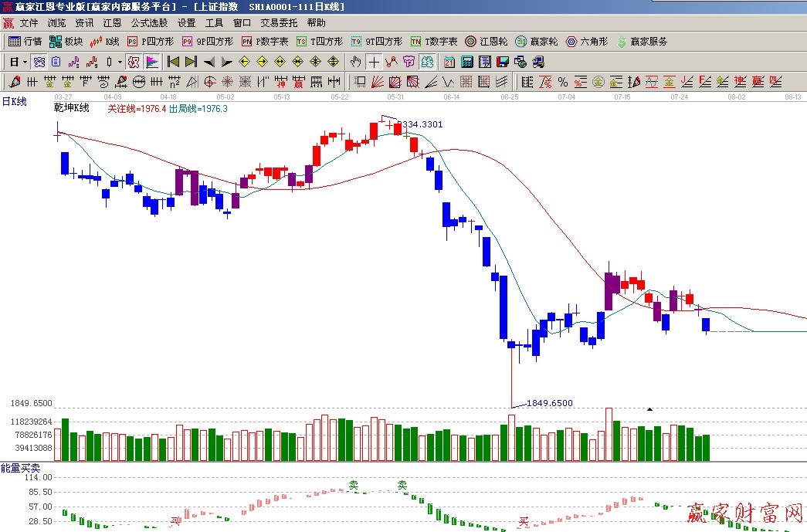
Task: Open the 板块 sector view
Action: coord(66,42)
